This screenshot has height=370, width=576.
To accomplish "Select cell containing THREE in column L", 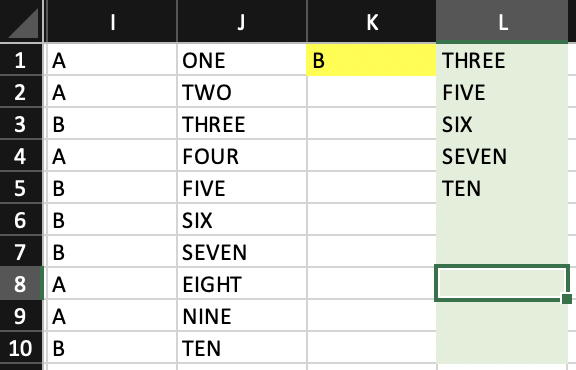I will click(x=502, y=60).
